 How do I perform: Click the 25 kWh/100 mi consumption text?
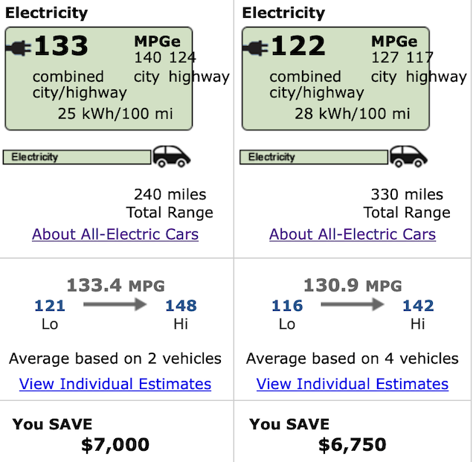pos(115,114)
